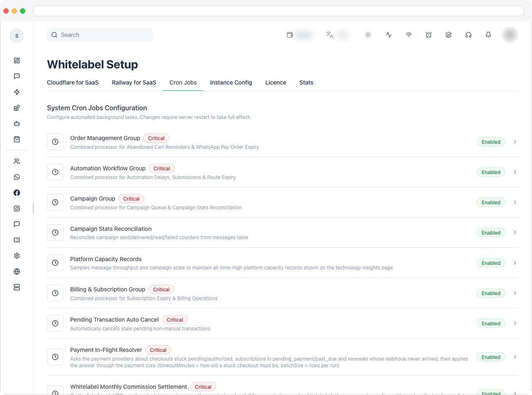
Task: Switch to the Railway for SaaS tab
Action: coord(134,82)
